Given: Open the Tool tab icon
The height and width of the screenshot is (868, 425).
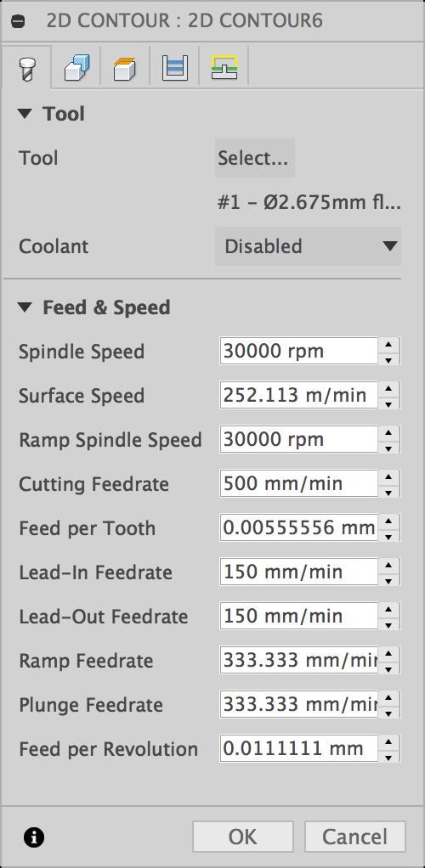Looking at the screenshot, I should coord(25,68).
